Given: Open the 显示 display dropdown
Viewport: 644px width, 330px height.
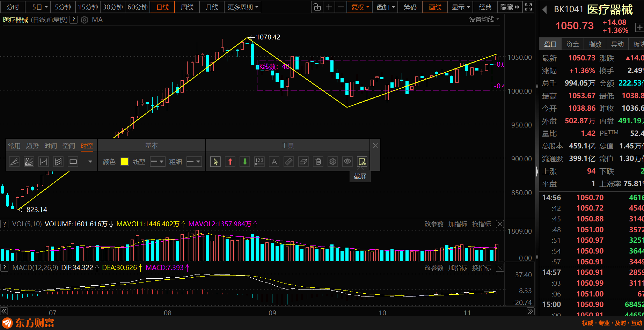Looking at the screenshot, I should click(461, 7).
